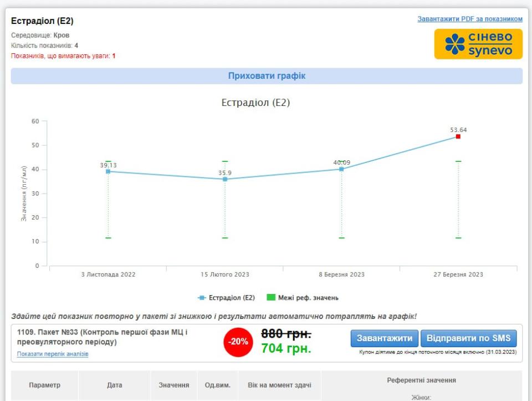The width and height of the screenshot is (532, 401).
Task: Click the green legend color square
Action: pyautogui.click(x=271, y=298)
